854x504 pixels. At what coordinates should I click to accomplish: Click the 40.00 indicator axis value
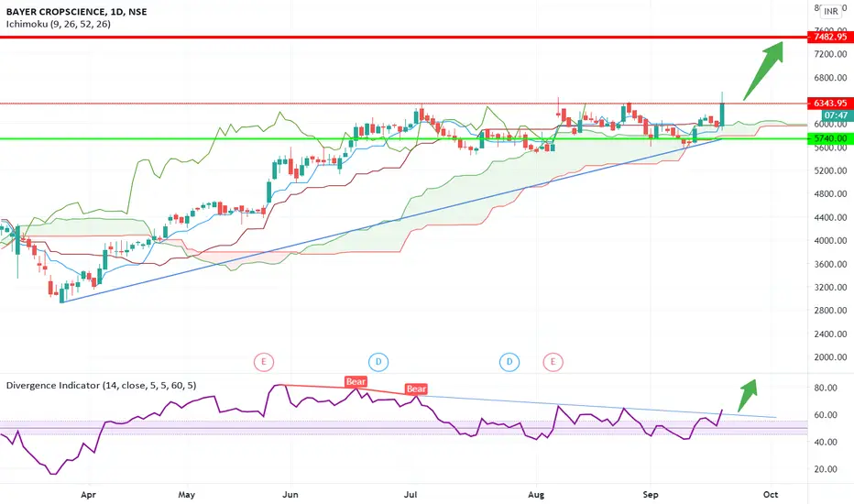coord(826,442)
